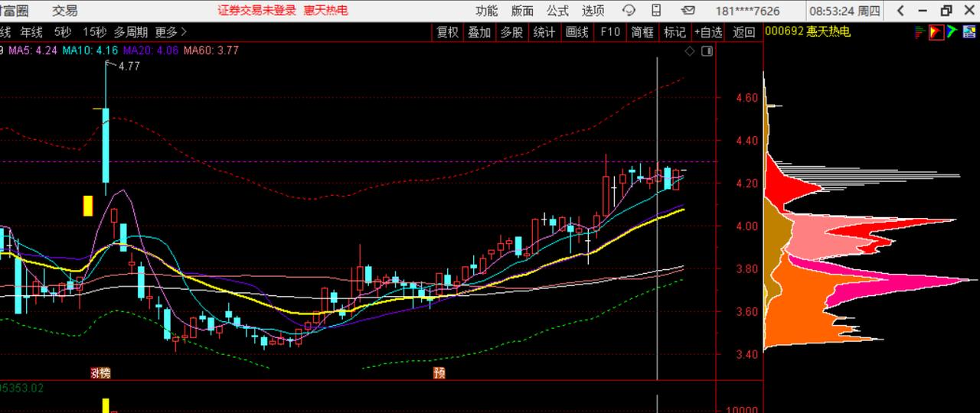Click the account number 181****7626

pyautogui.click(x=747, y=11)
